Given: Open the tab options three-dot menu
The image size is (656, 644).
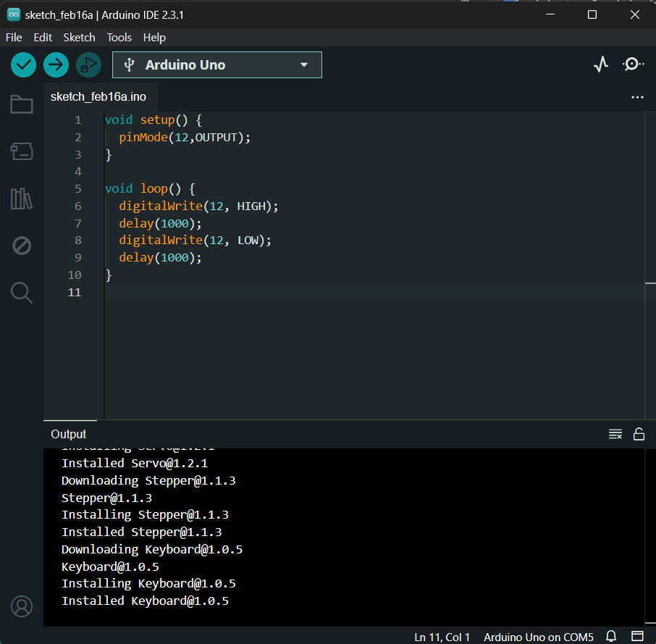Looking at the screenshot, I should coord(638,97).
